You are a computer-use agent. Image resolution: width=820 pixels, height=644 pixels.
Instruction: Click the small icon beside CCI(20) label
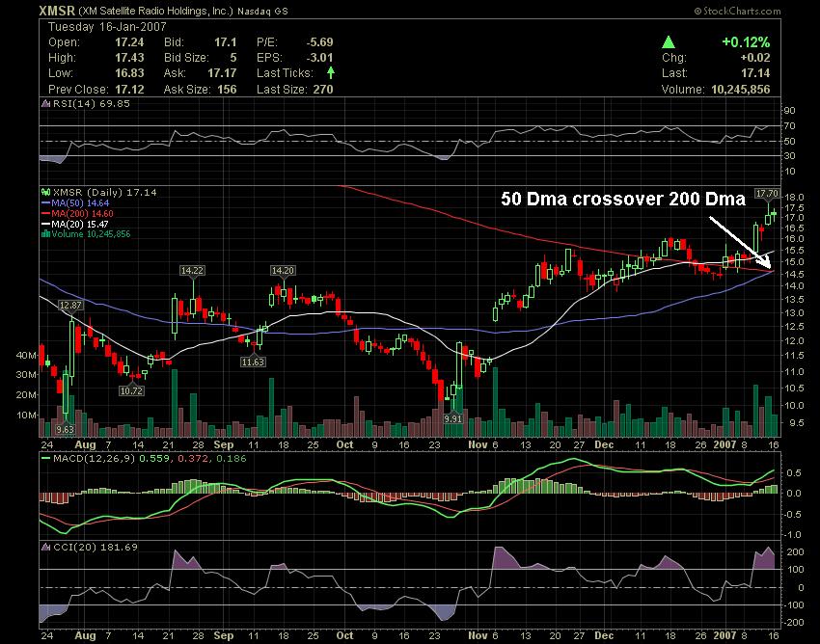pyautogui.click(x=46, y=548)
